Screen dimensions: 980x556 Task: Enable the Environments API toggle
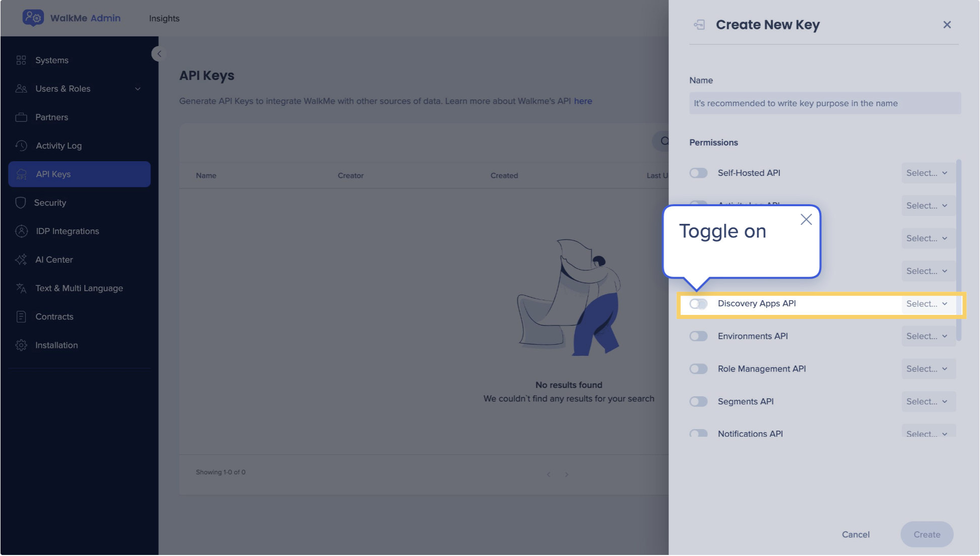pos(699,336)
